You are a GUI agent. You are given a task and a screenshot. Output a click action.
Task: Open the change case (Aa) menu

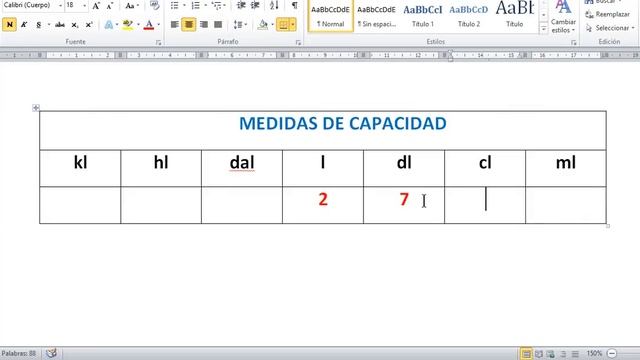(132, 6)
